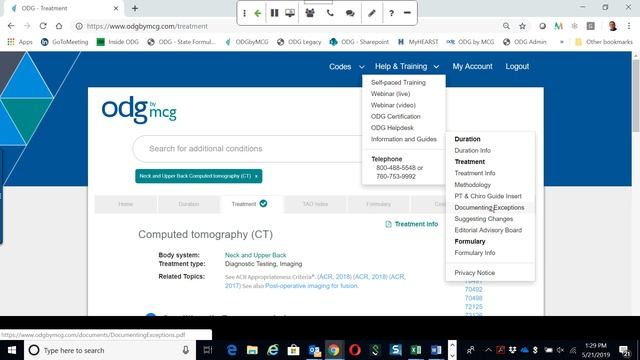
Task: Minimize the GoToMeeting floating toolbar
Action: coord(407,13)
